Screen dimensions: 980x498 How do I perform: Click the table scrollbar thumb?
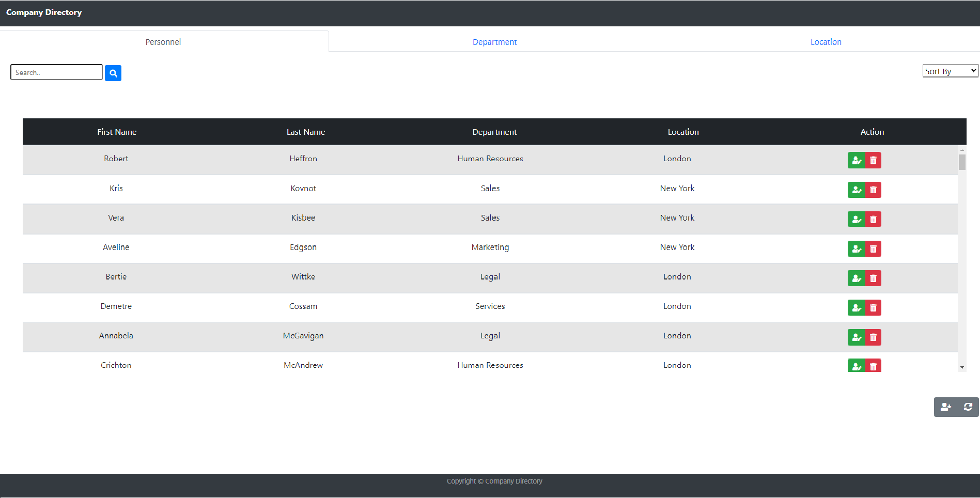pyautogui.click(x=962, y=162)
